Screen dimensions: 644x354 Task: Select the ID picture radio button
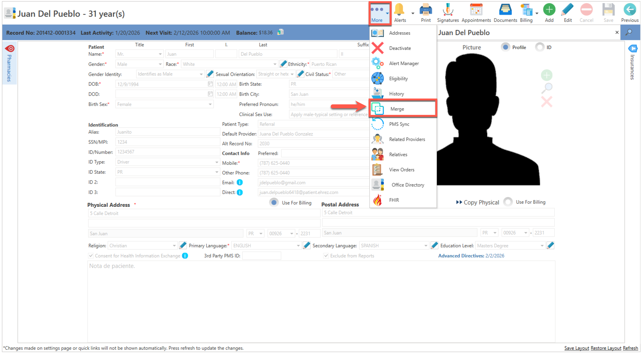[x=539, y=47]
